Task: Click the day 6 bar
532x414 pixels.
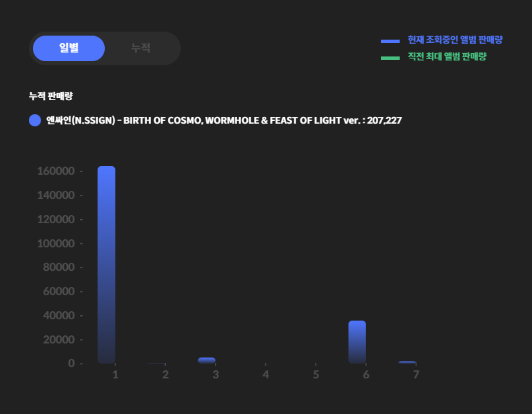Action: pyautogui.click(x=357, y=342)
